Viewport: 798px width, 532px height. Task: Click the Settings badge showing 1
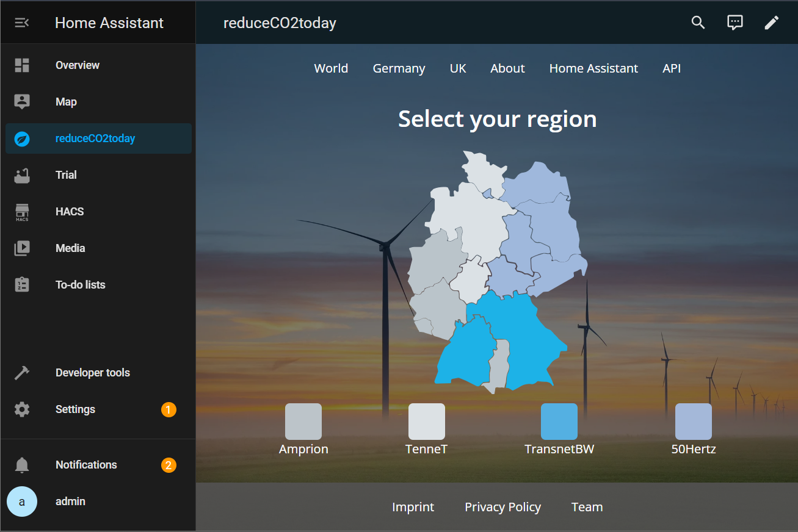pos(169,409)
